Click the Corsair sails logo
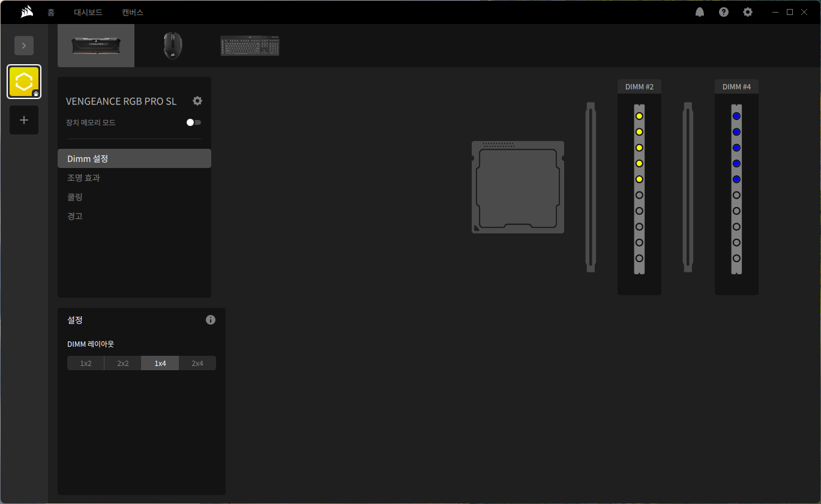Image resolution: width=821 pixels, height=504 pixels. click(x=26, y=12)
